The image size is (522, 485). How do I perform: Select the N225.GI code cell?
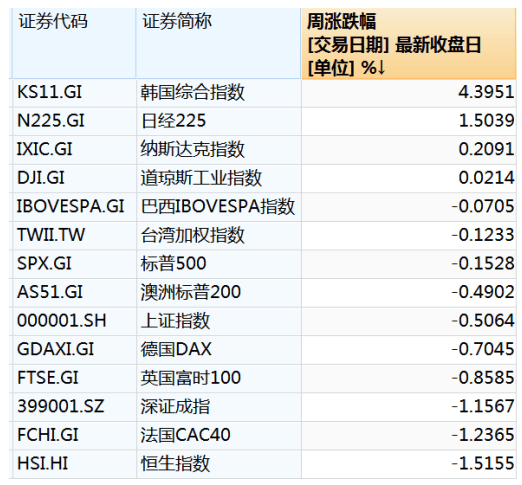tap(74, 121)
